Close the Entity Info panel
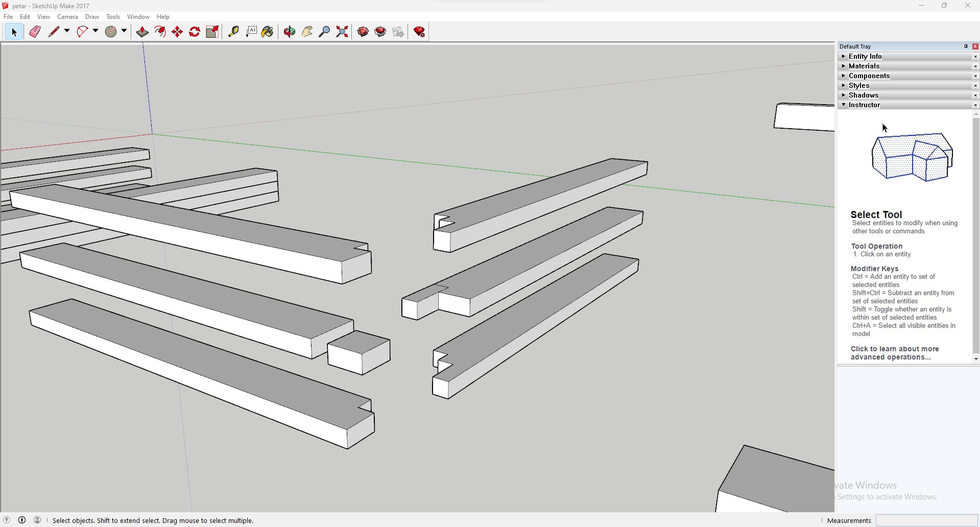The height and width of the screenshot is (527, 980). click(975, 57)
